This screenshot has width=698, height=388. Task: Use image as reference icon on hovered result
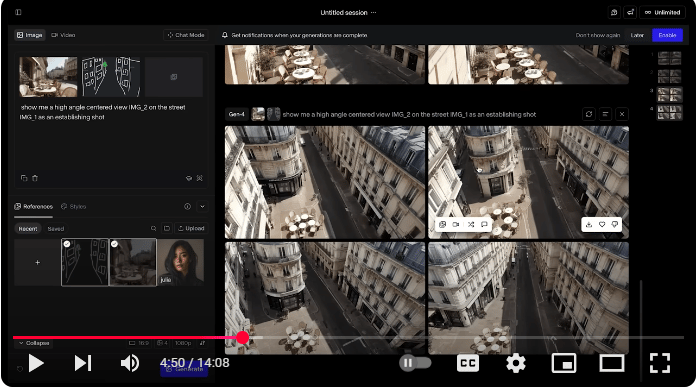click(442, 225)
